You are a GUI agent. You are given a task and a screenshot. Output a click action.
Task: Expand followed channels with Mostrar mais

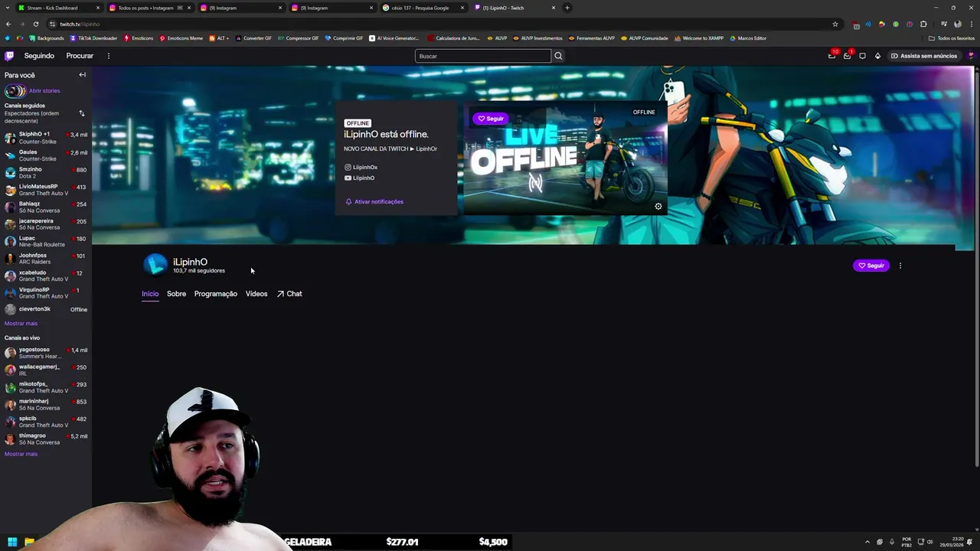(x=21, y=323)
